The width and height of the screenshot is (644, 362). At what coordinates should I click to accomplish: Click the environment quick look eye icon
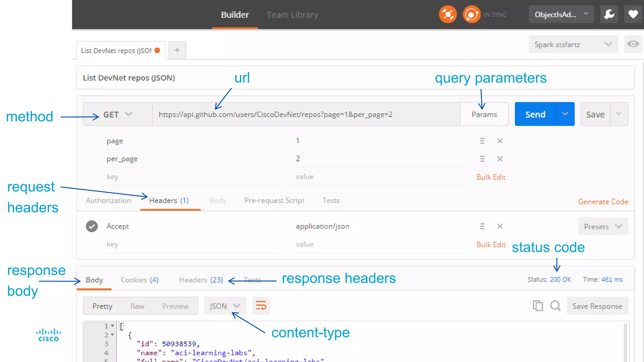pyautogui.click(x=633, y=44)
